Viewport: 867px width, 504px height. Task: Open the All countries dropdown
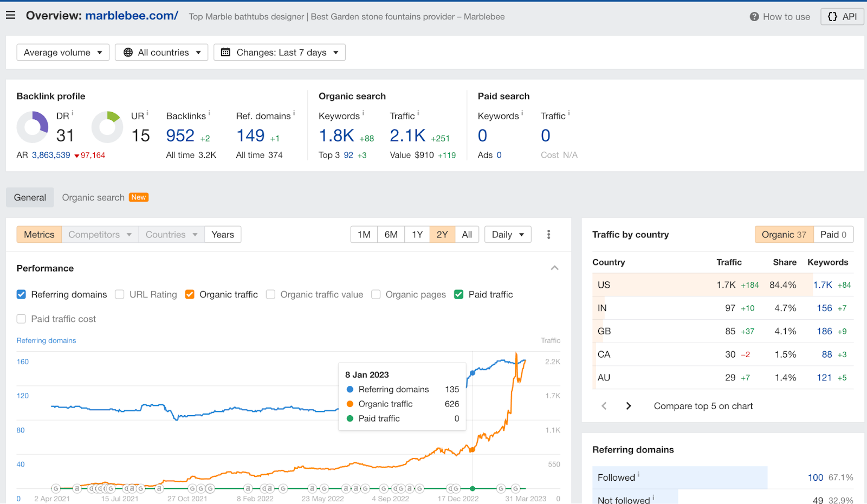click(161, 53)
